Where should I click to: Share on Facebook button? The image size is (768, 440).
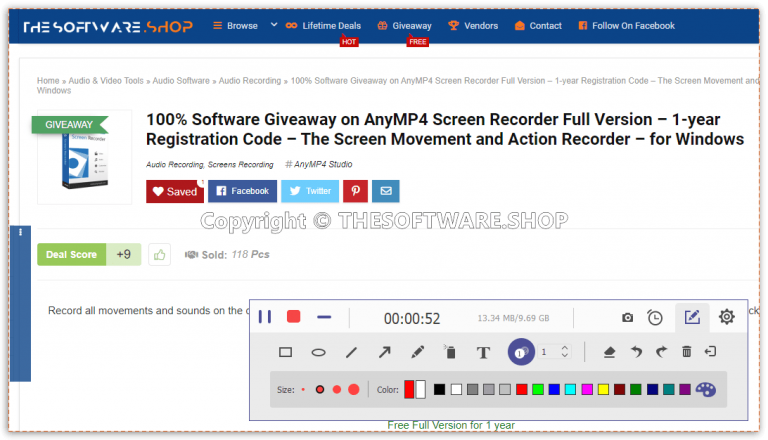(x=242, y=191)
